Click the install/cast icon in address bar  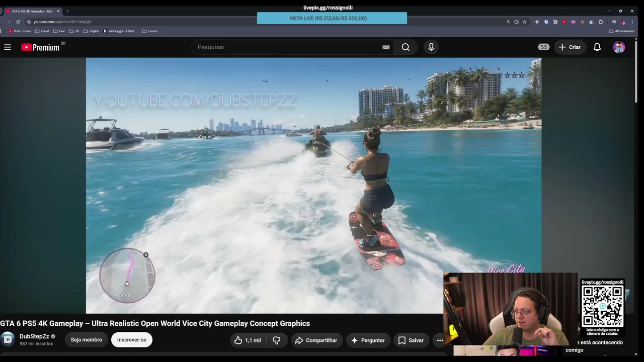click(516, 22)
